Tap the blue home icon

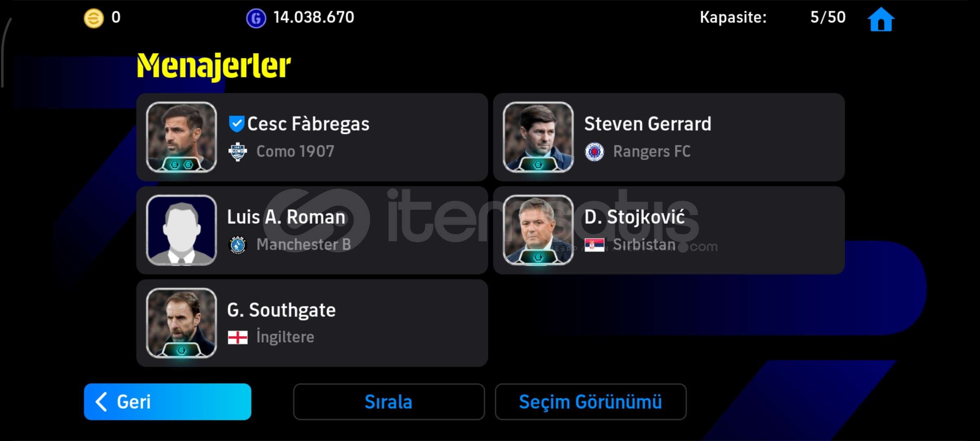click(x=881, y=19)
